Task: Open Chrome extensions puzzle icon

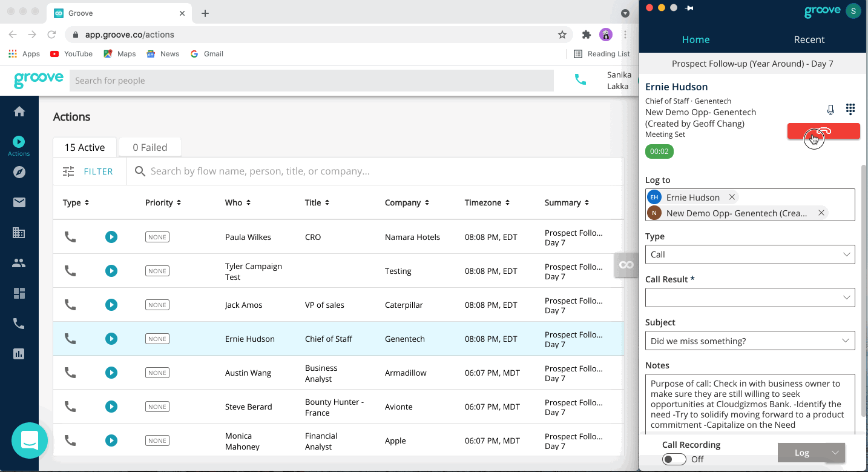Action: pyautogui.click(x=586, y=35)
